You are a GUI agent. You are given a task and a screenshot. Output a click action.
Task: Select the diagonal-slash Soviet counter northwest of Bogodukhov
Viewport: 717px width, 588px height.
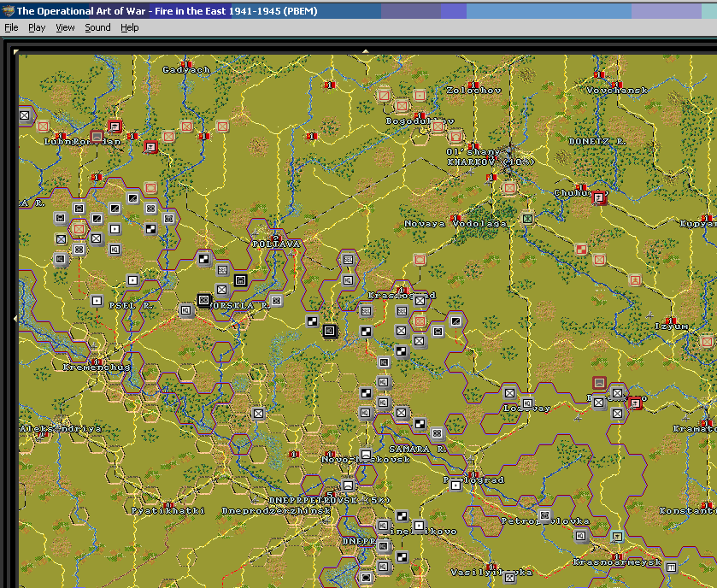click(x=384, y=96)
